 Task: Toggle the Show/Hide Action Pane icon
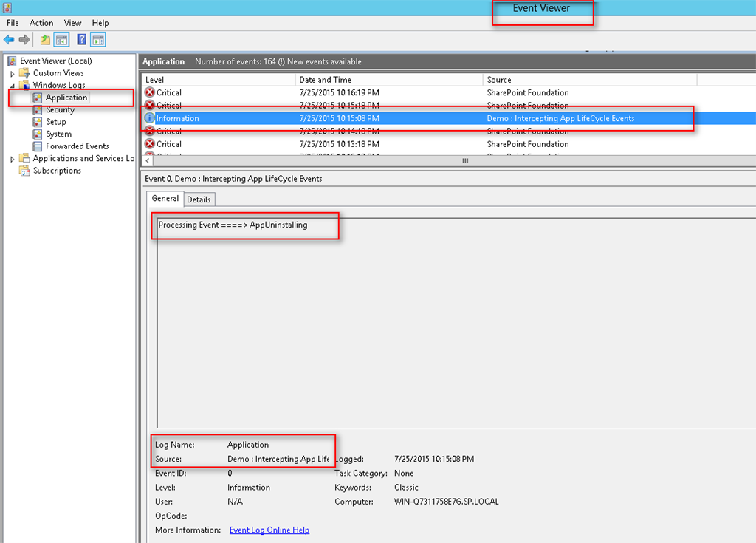pos(98,40)
